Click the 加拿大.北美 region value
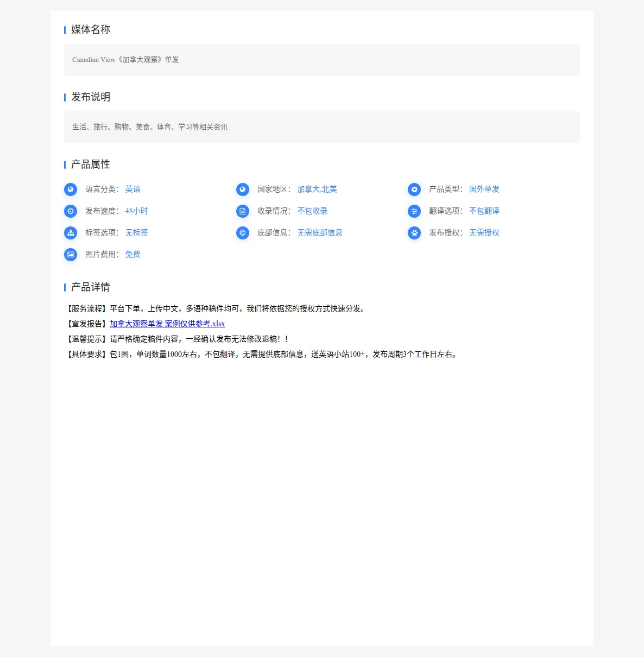 (x=317, y=189)
